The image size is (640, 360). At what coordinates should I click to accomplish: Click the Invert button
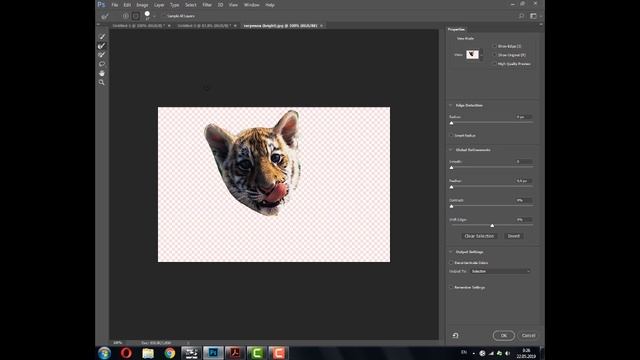click(514, 236)
